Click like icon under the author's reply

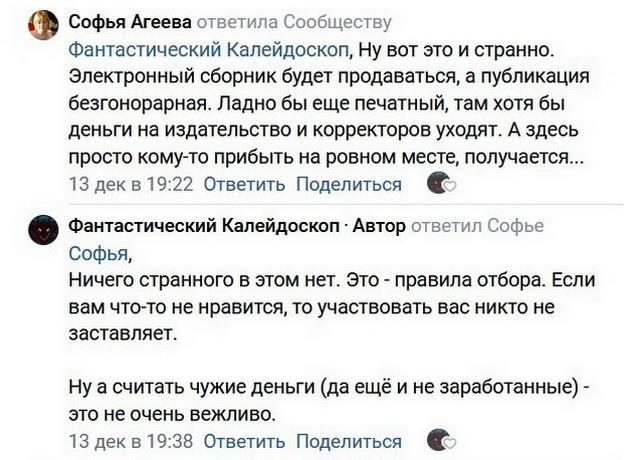(x=441, y=441)
